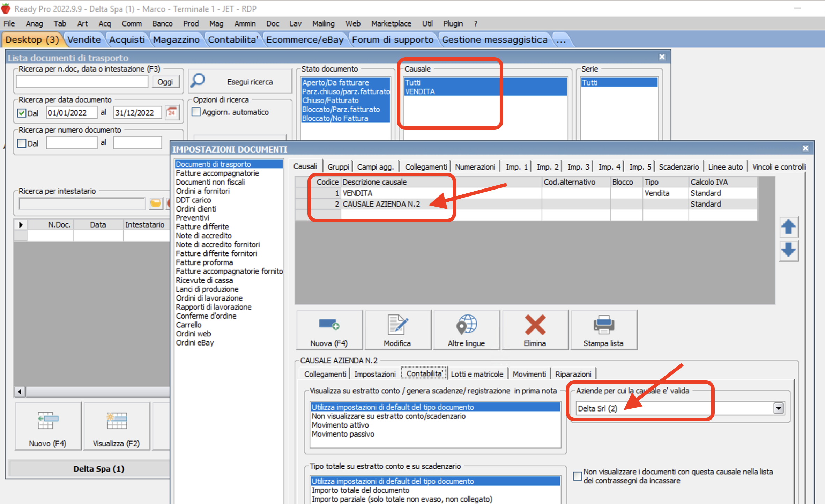Check Non visualizzare i documenti checkbox
Screen dimensions: 825x504
click(578, 476)
